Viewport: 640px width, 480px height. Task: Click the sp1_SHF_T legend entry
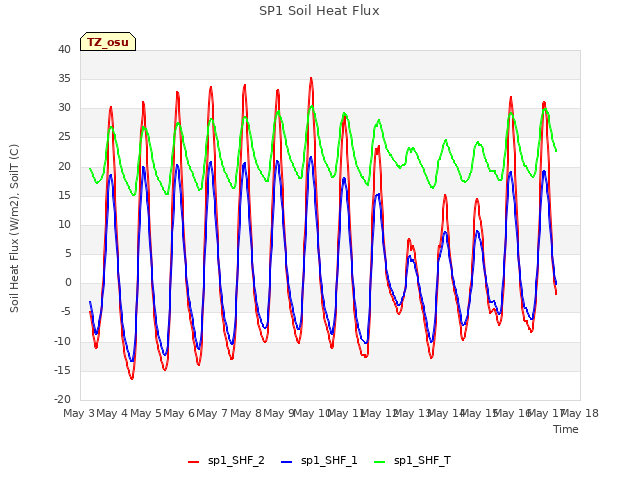(412, 461)
